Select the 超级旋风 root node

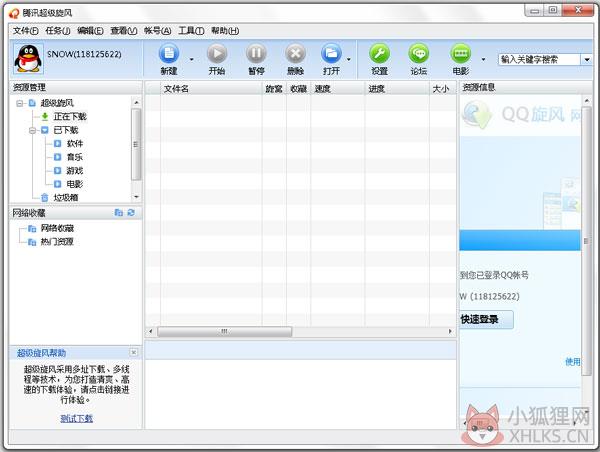(57, 103)
